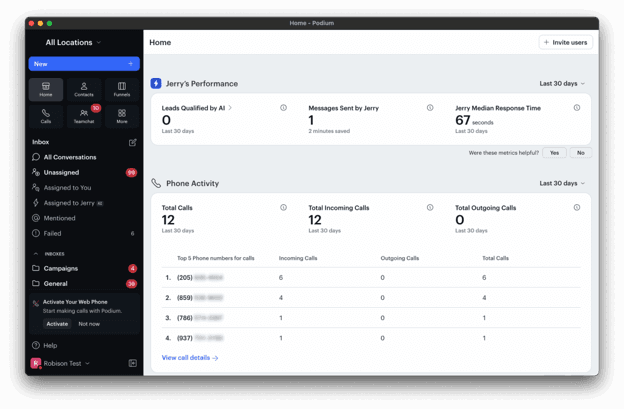Open Mentioned conversations
The image size is (624, 409).
84,218
